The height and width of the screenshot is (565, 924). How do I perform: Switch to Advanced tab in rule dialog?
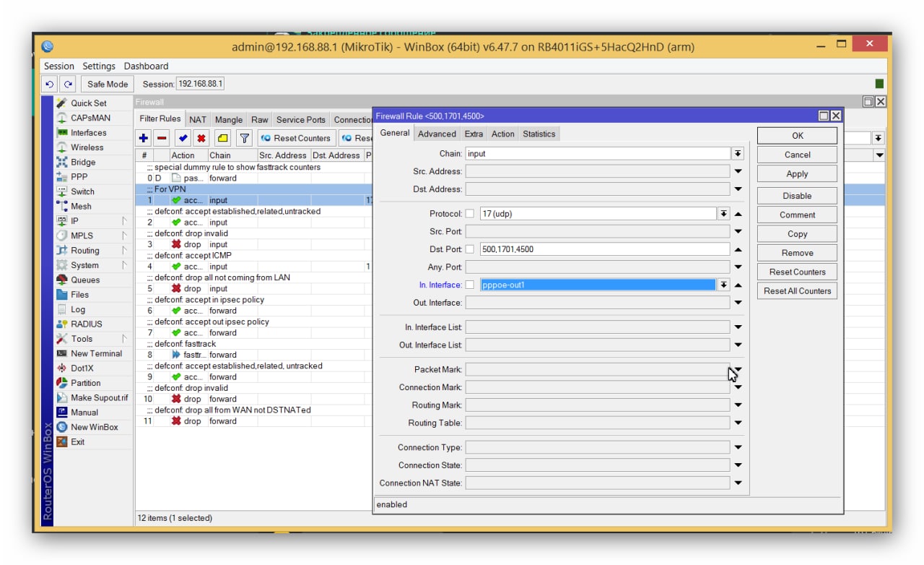tap(437, 134)
